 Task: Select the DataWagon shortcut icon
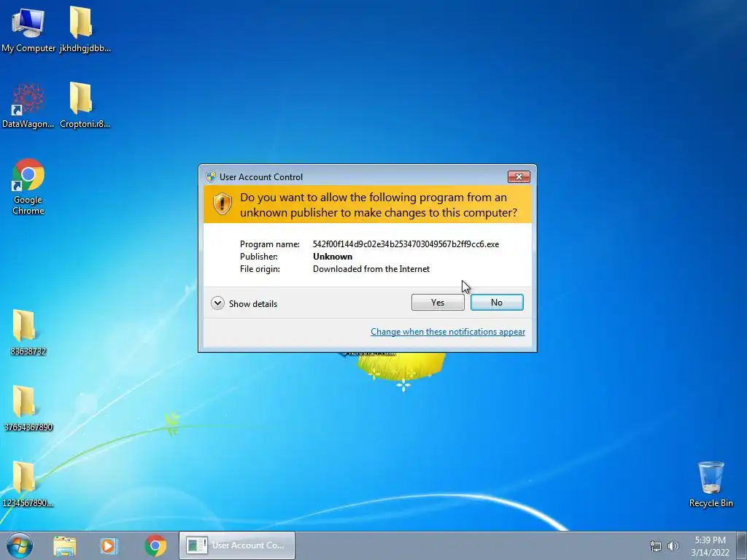coord(28,106)
